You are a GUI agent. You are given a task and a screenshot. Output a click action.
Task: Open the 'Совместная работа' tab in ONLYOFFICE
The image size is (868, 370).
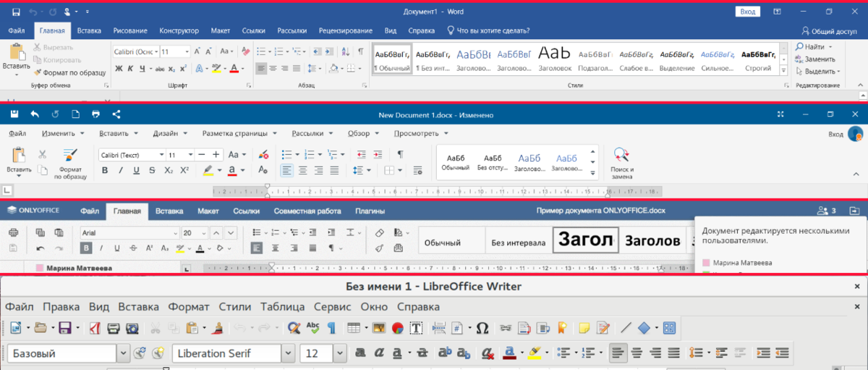click(x=307, y=211)
